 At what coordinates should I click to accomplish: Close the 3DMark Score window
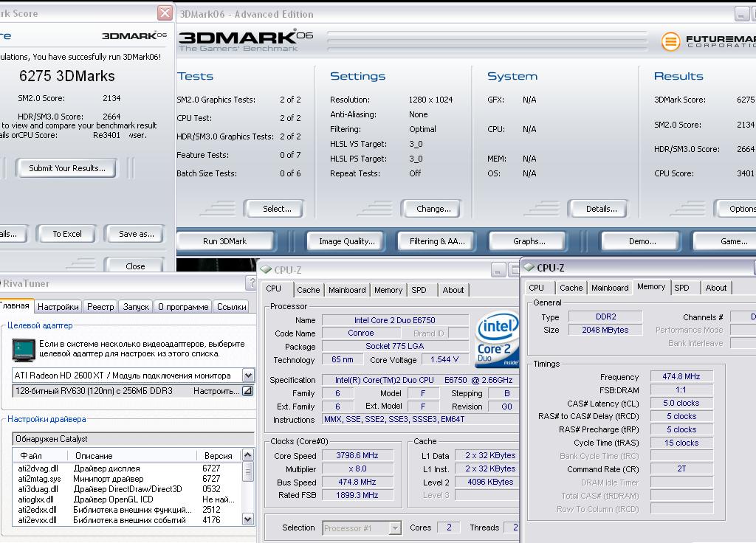pos(165,13)
